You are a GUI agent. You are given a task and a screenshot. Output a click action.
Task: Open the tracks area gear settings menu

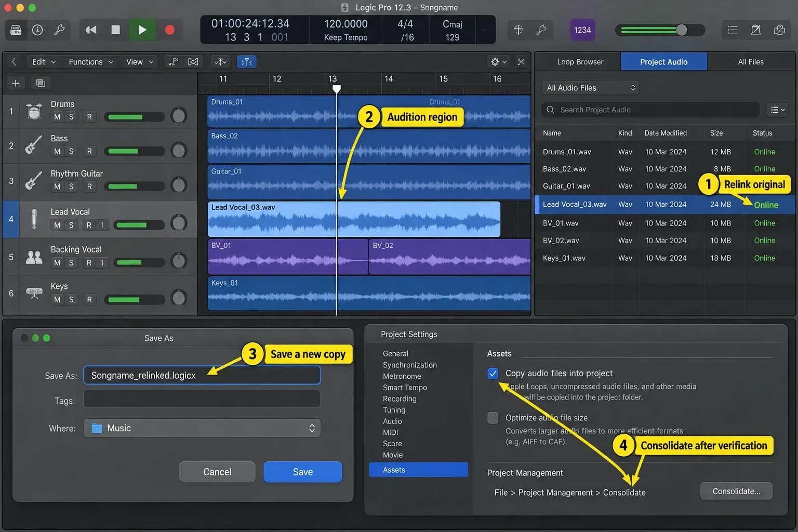click(499, 62)
